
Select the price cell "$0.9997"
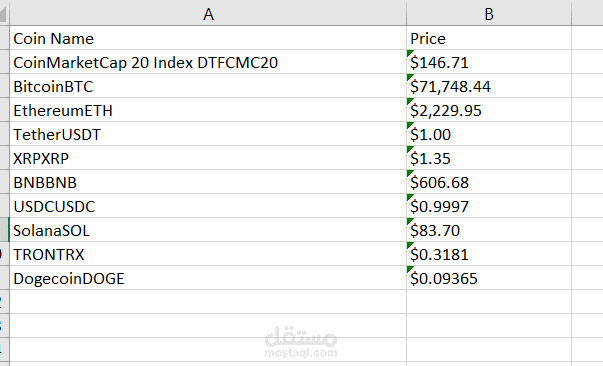pyautogui.click(x=489, y=206)
